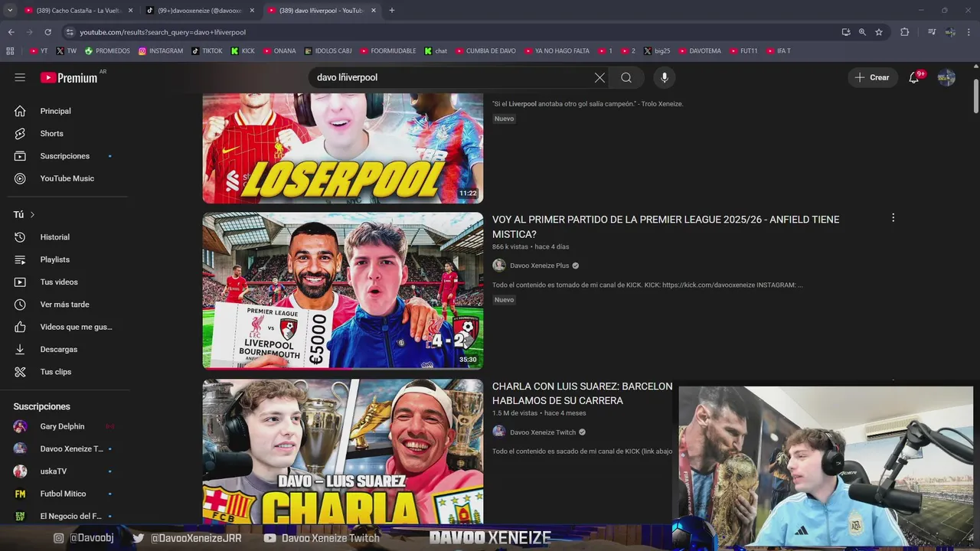Open the FOORMIUDABLE bookmark
The width and height of the screenshot is (980, 551).
[388, 51]
